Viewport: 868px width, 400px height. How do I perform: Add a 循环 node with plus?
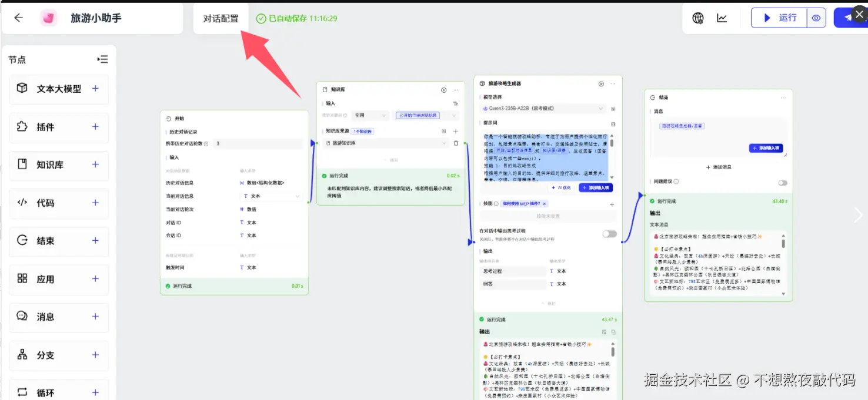tap(95, 392)
